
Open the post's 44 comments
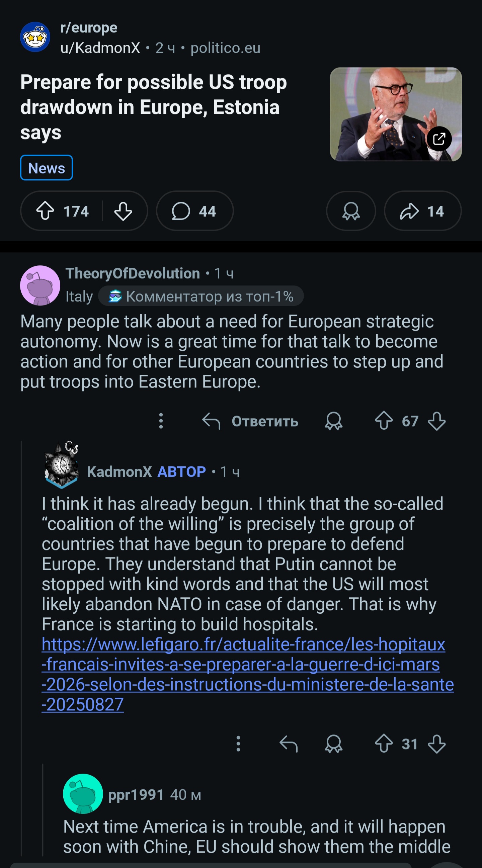pyautogui.click(x=194, y=211)
